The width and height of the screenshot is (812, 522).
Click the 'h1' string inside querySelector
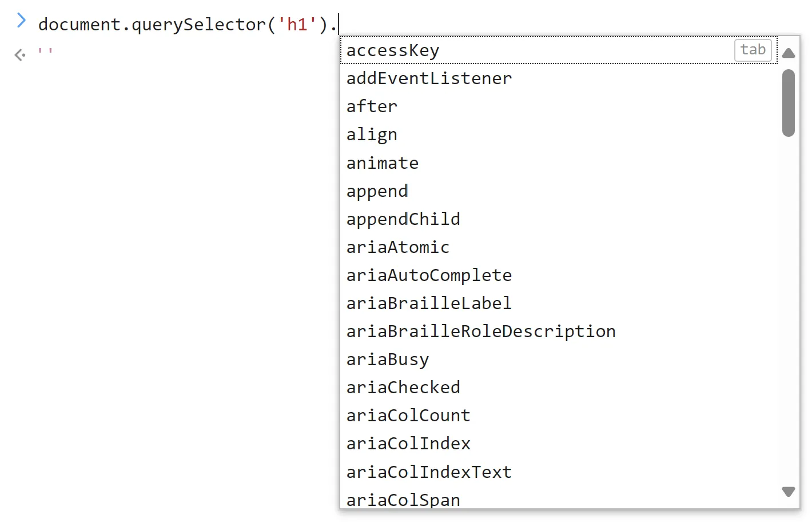tap(297, 24)
